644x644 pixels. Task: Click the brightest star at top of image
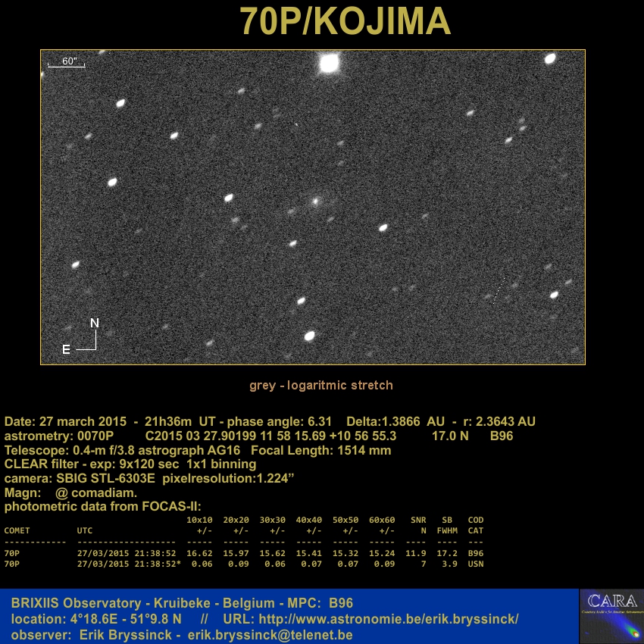pyautogui.click(x=329, y=64)
